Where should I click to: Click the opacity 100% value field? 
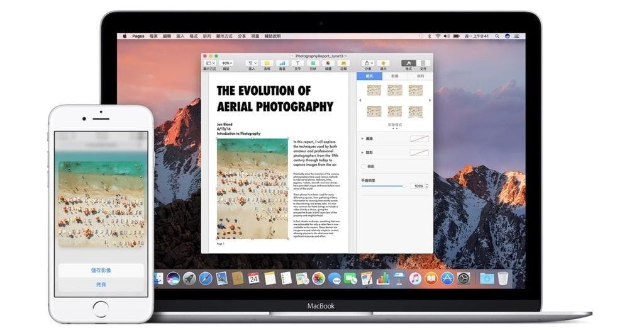point(418,186)
